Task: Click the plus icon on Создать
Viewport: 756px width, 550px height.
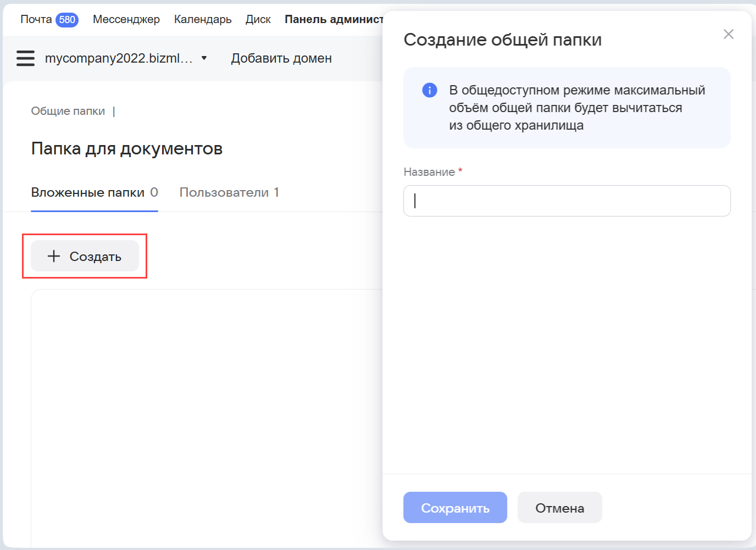Action: click(x=54, y=256)
